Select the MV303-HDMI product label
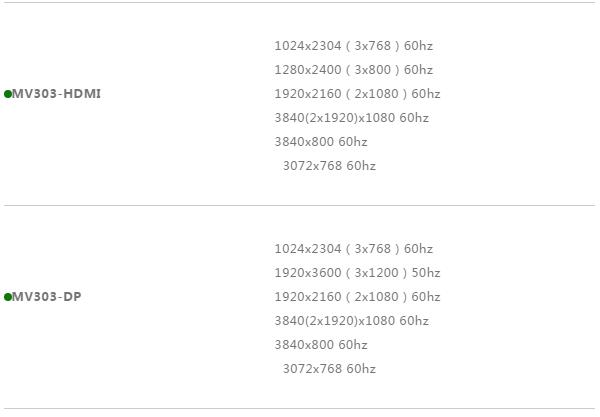The width and height of the screenshot is (600, 417). coord(56,94)
